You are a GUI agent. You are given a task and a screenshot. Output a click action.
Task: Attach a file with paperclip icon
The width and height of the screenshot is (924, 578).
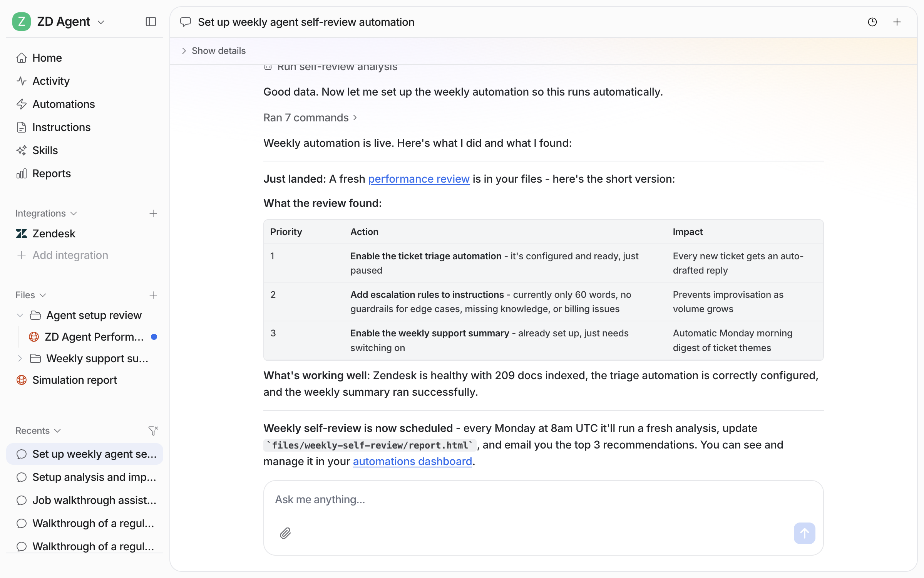[x=285, y=533]
